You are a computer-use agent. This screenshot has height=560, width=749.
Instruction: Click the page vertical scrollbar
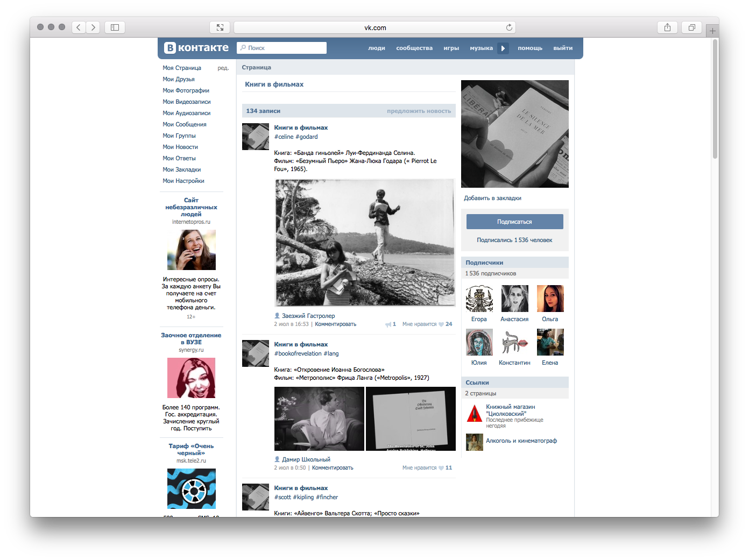point(715,98)
